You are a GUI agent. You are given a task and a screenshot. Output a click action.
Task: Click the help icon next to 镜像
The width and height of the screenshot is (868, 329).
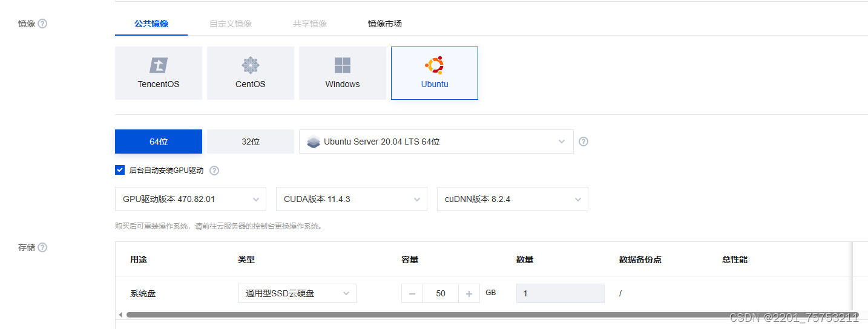[x=42, y=24]
